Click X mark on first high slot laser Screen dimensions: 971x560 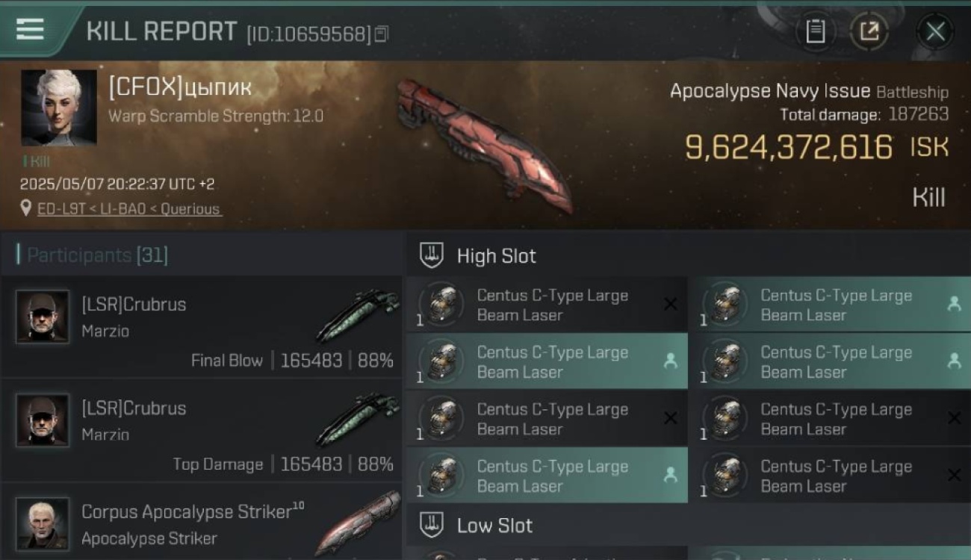point(670,304)
